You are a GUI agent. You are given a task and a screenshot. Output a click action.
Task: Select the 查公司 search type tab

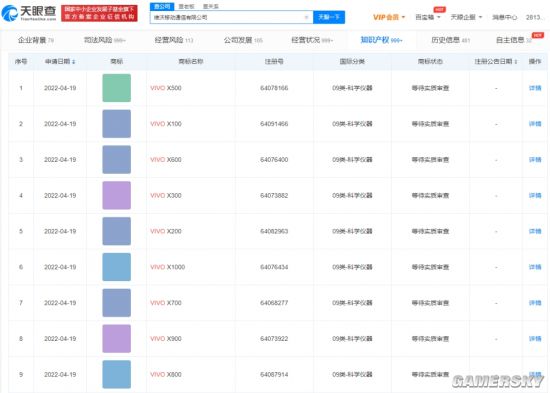coord(162,6)
